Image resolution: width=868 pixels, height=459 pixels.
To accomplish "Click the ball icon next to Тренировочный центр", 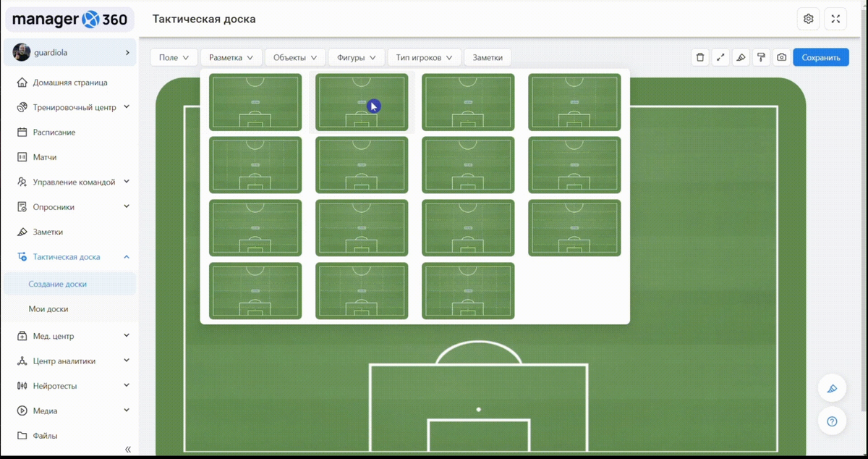I will tap(22, 107).
